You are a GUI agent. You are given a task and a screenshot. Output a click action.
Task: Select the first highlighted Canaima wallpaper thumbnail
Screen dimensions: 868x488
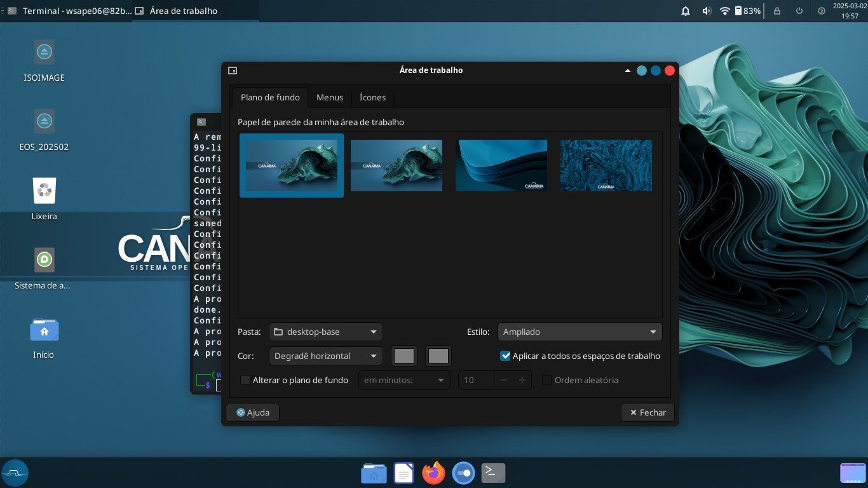pyautogui.click(x=292, y=165)
